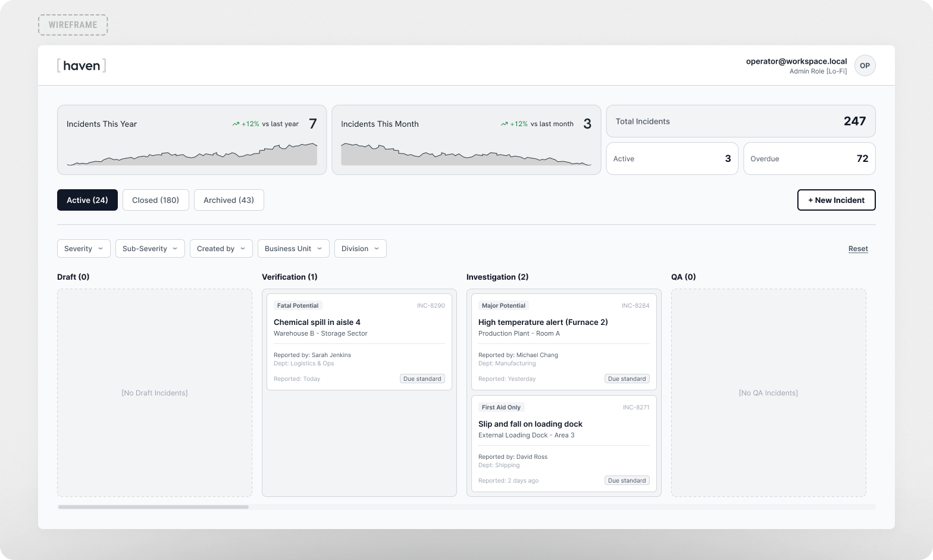Open Slip and fall on loading dock incident
933x560 pixels.
[564, 443]
